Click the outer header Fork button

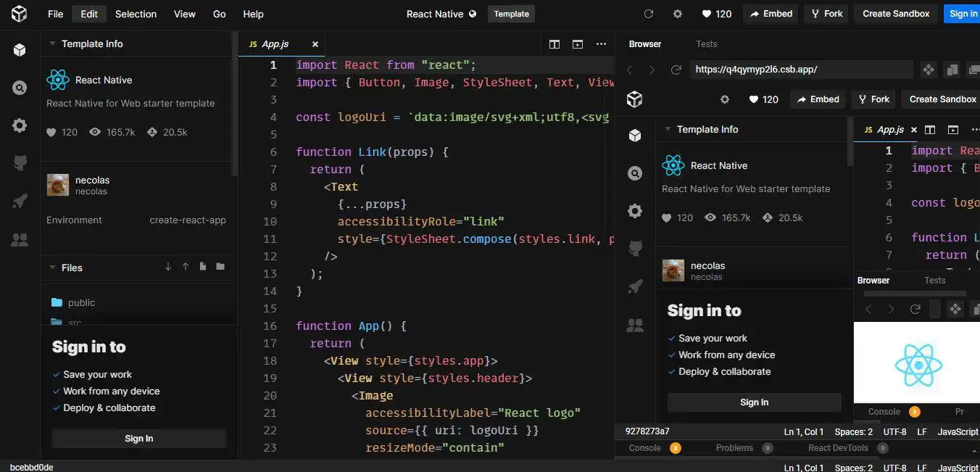tap(826, 14)
